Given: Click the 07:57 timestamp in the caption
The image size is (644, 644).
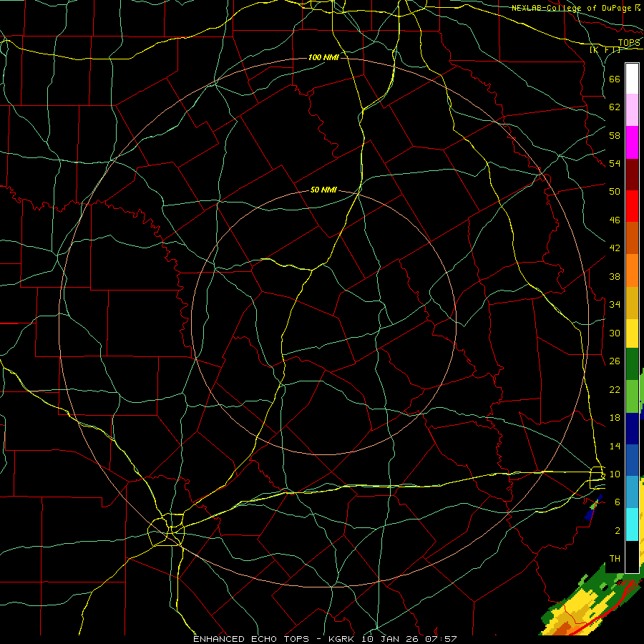Looking at the screenshot, I should point(442,639).
